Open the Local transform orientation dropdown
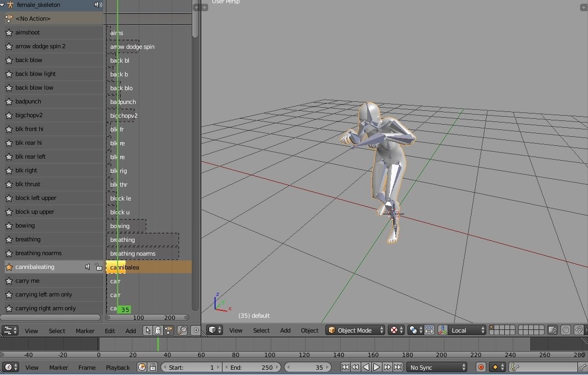This screenshot has width=588, height=375. (x=467, y=330)
